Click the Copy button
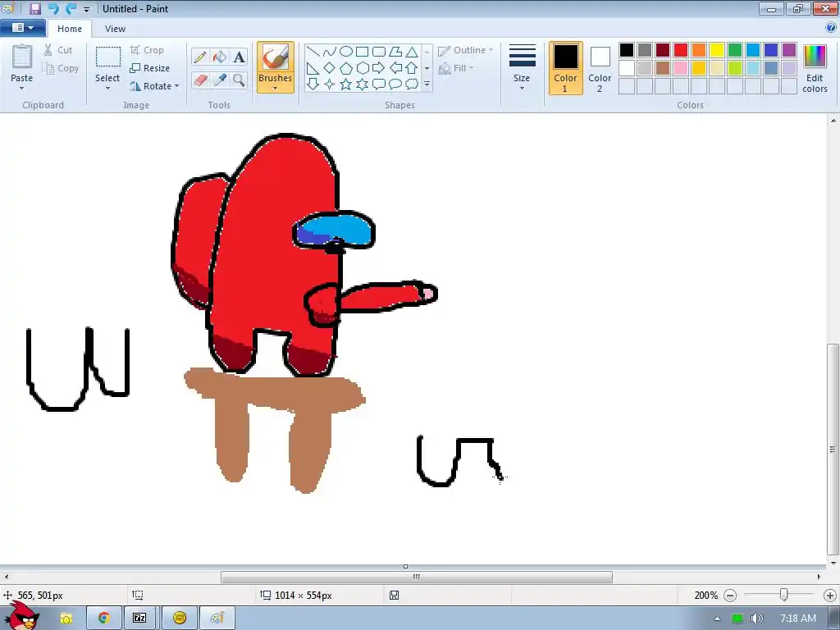840x630 pixels. (61, 69)
